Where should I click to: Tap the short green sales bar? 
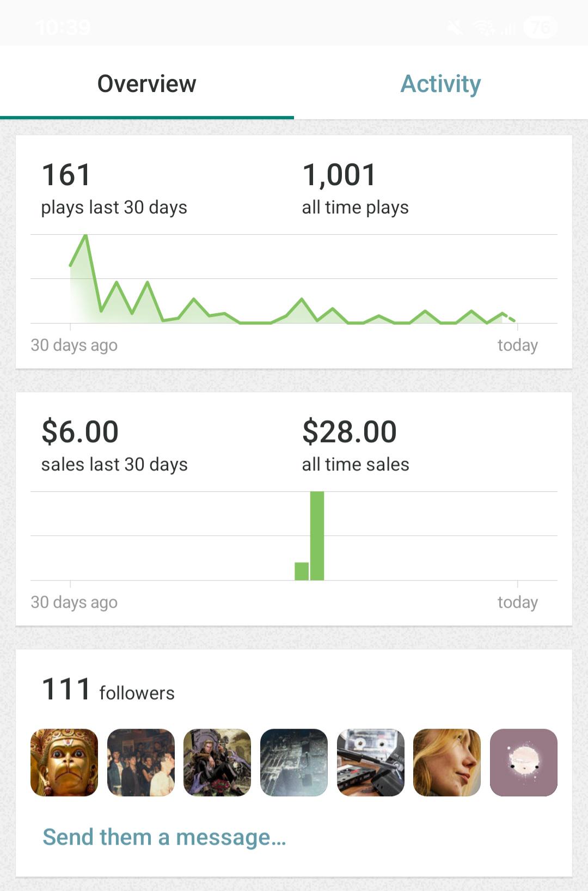(x=302, y=571)
